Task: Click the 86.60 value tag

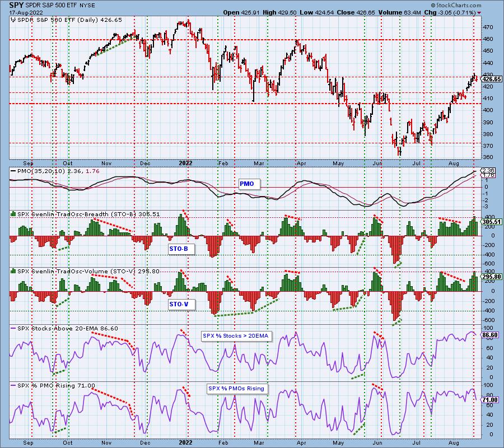Action: point(491,335)
